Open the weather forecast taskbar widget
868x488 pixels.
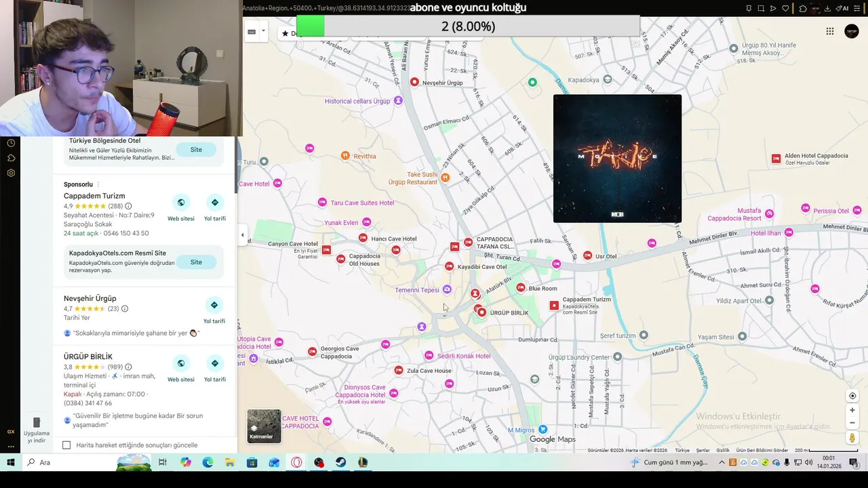(669, 462)
